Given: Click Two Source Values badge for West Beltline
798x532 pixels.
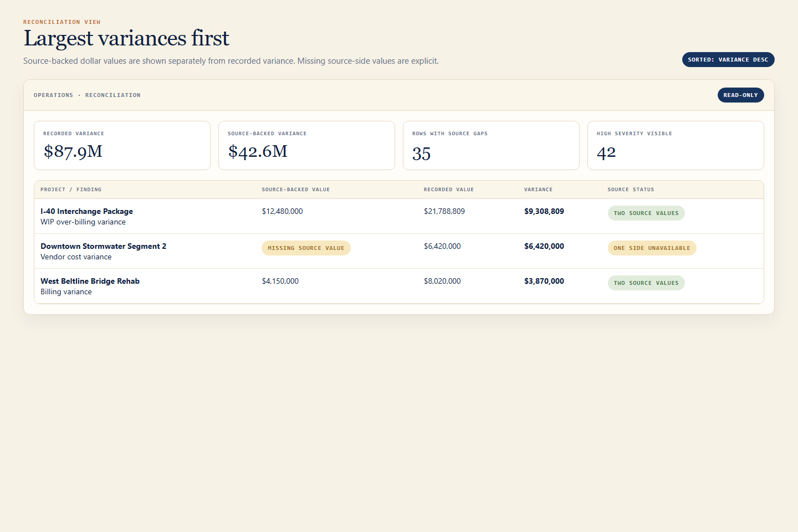Looking at the screenshot, I should (646, 283).
